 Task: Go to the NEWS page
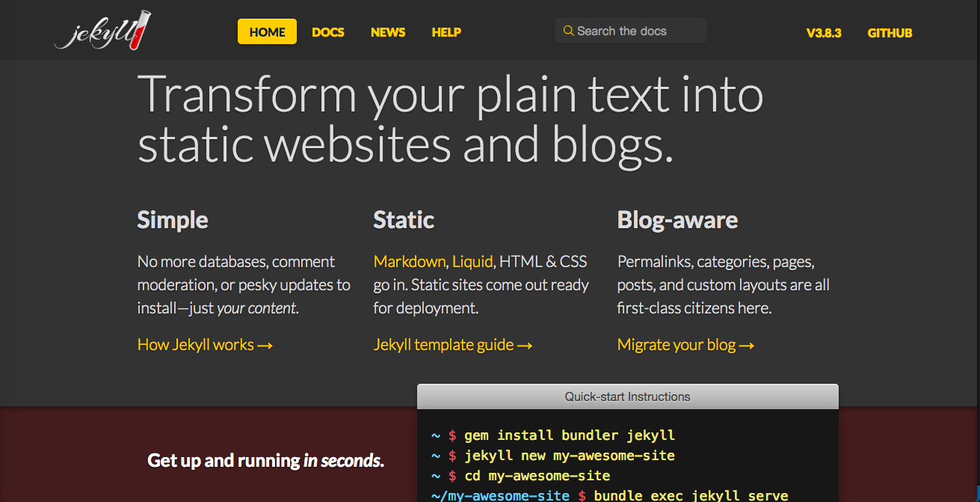pyautogui.click(x=388, y=32)
